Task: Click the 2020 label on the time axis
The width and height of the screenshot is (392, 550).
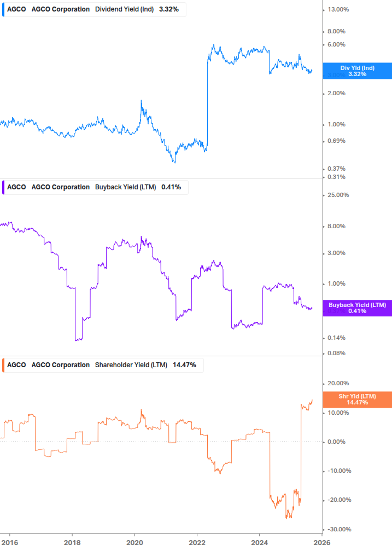Action: (x=134, y=543)
